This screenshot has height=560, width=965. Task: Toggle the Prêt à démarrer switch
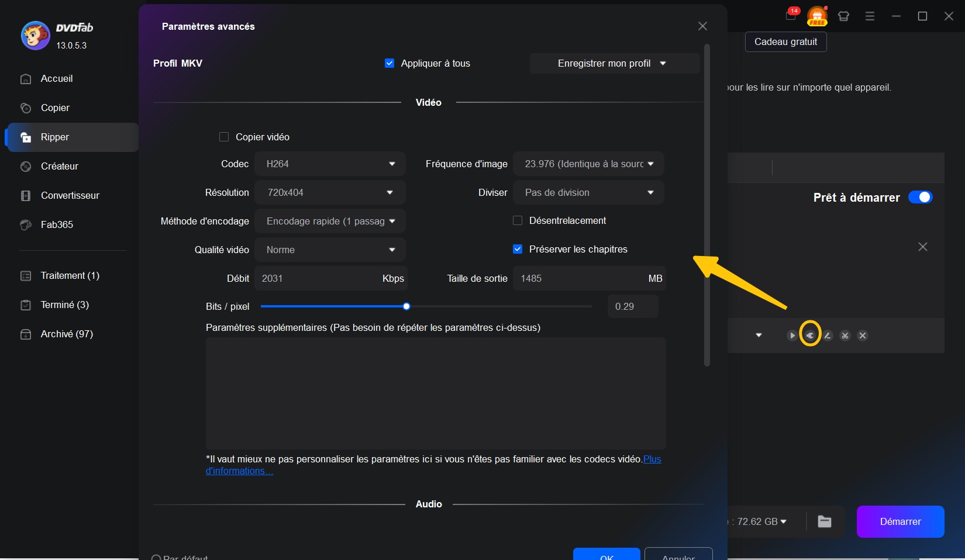tap(921, 198)
